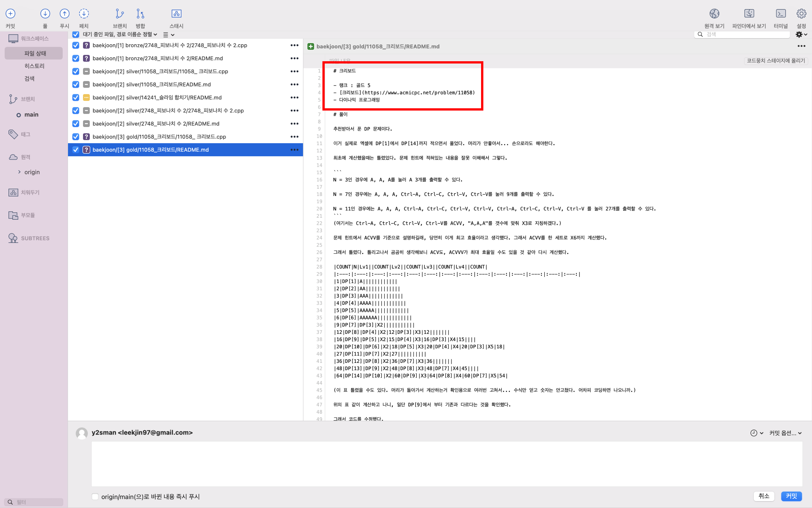
Task: Click the Cancel (취소) button
Action: pos(764,496)
